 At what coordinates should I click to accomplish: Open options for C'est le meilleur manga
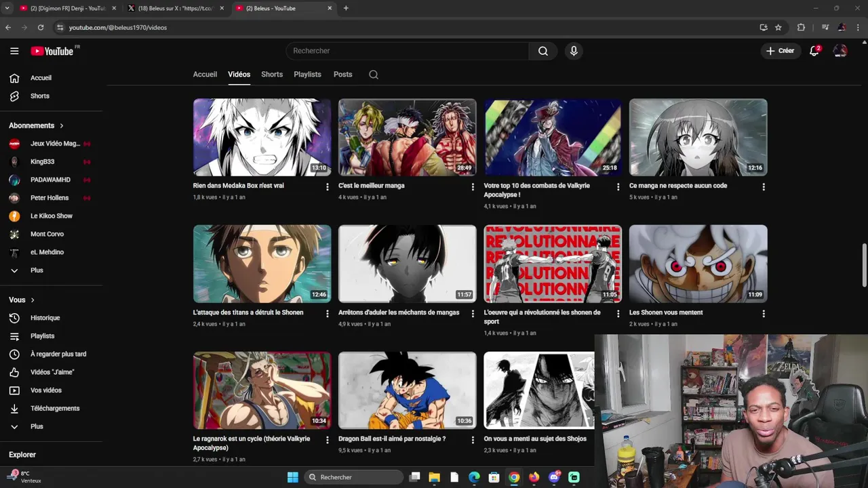tap(473, 186)
